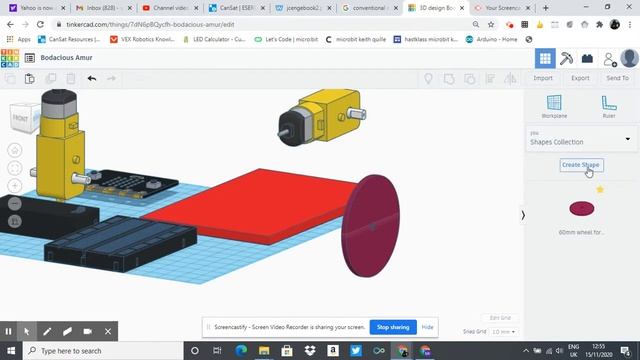
Task: Select the Screencastify pen drawing tool
Action: [47, 331]
